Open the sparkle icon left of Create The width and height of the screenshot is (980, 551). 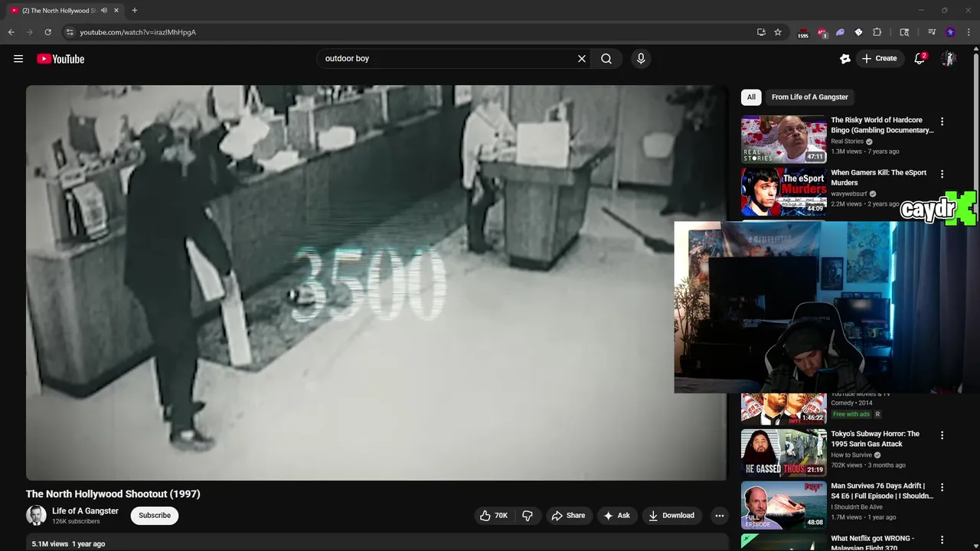coord(845,59)
